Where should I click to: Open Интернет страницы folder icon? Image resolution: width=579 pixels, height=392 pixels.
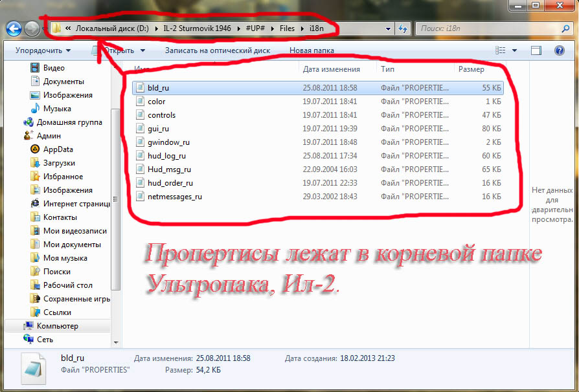coord(35,204)
